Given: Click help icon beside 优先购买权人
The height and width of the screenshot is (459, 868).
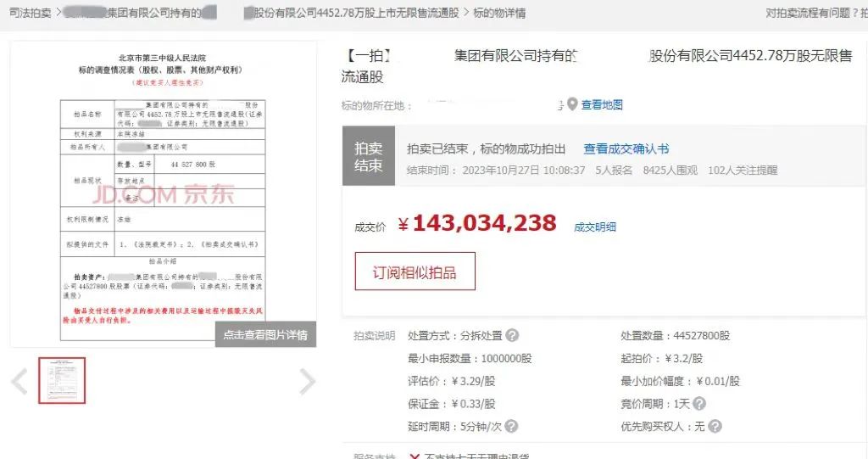Looking at the screenshot, I should (x=715, y=427).
